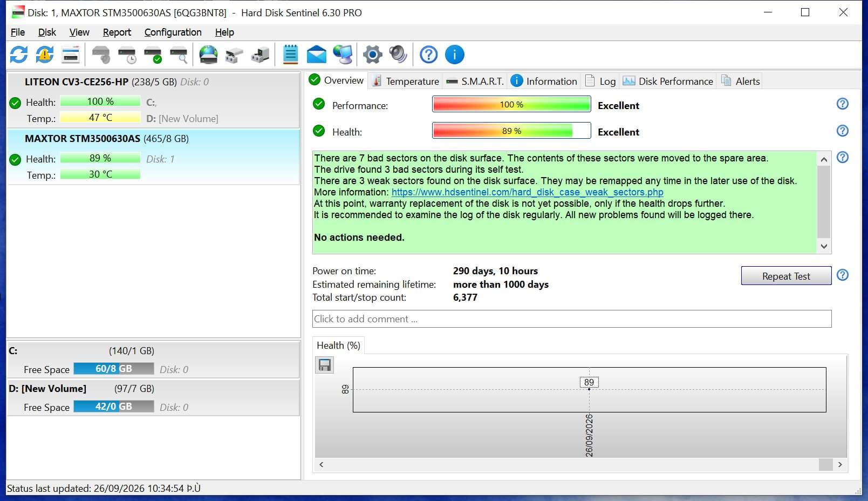The width and height of the screenshot is (868, 501).
Task: Open the Disk menu
Action: tap(47, 32)
